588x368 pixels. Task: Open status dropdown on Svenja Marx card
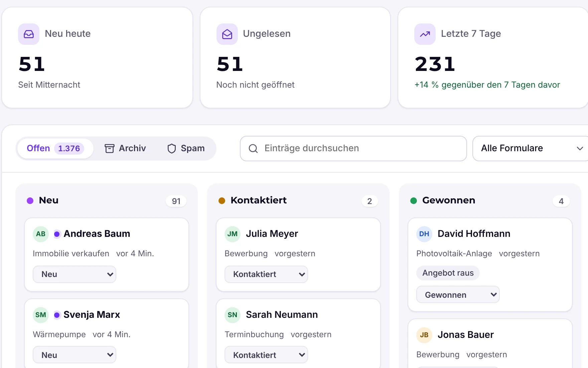click(x=75, y=355)
